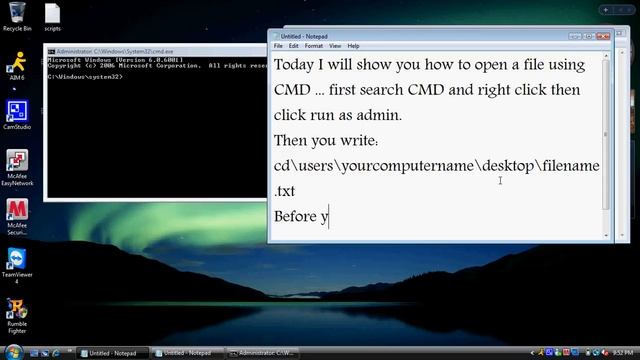Open the Format menu in Notepad
This screenshot has height=360, width=640.
coord(313,46)
